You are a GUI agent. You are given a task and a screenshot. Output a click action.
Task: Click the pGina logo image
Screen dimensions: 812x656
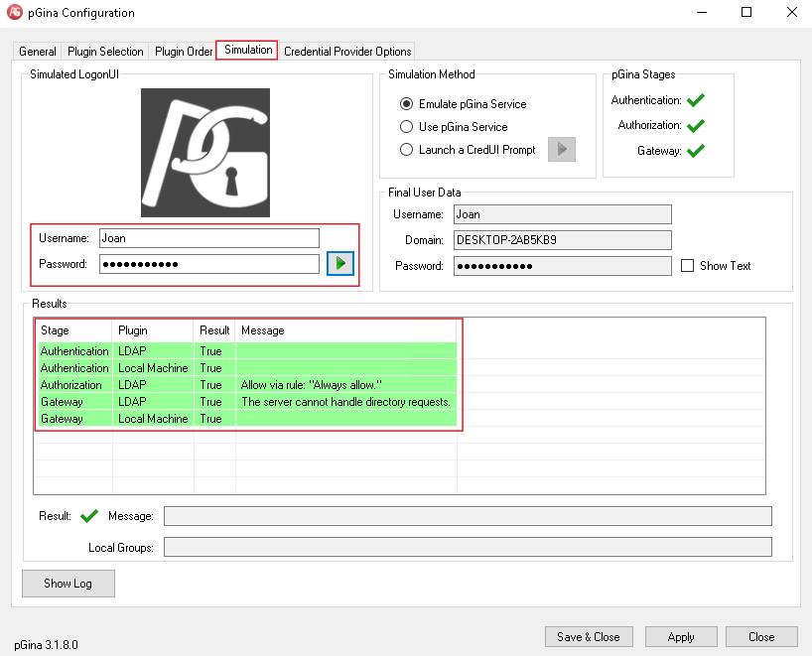tap(205, 153)
